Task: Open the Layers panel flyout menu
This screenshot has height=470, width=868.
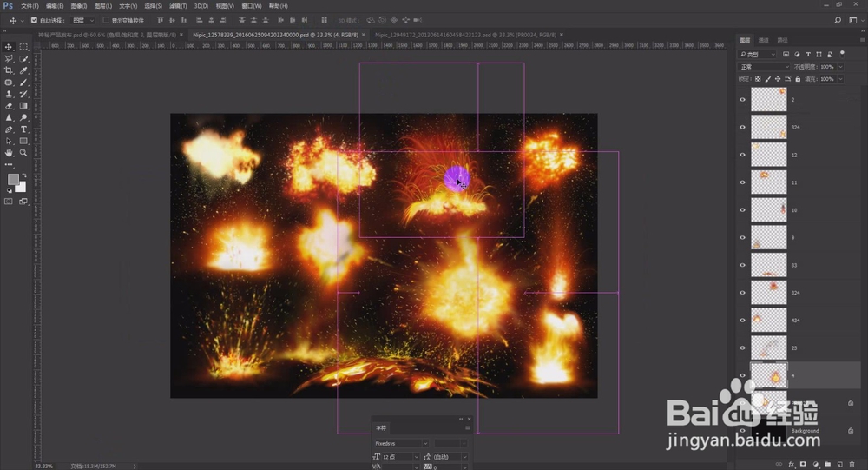Action: pos(862,40)
